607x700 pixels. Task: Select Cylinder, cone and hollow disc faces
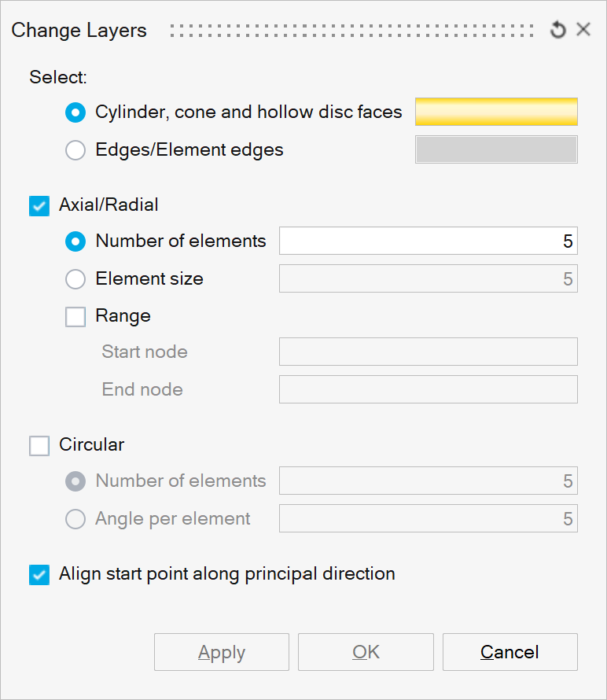tap(75, 112)
